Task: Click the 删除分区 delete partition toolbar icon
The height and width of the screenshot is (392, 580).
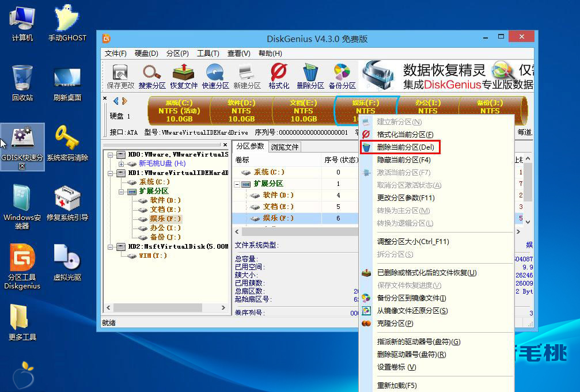Action: [x=310, y=77]
